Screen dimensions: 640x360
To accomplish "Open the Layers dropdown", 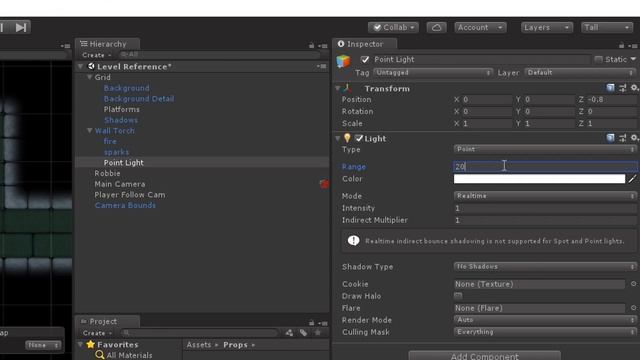I will 547,27.
